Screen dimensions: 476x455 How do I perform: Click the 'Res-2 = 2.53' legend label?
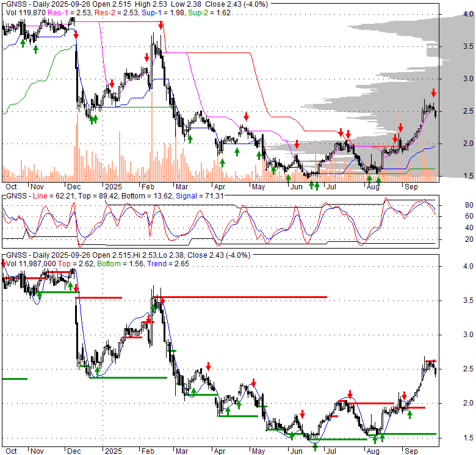[x=117, y=13]
